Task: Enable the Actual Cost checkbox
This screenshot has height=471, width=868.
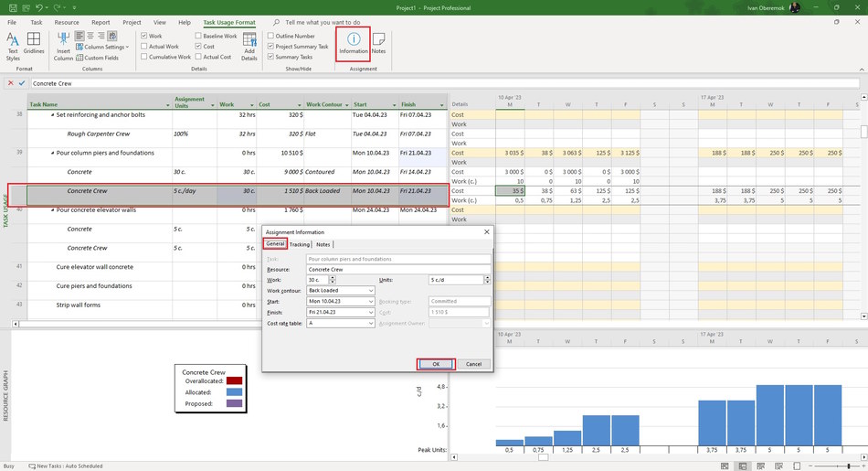Action: pos(198,57)
